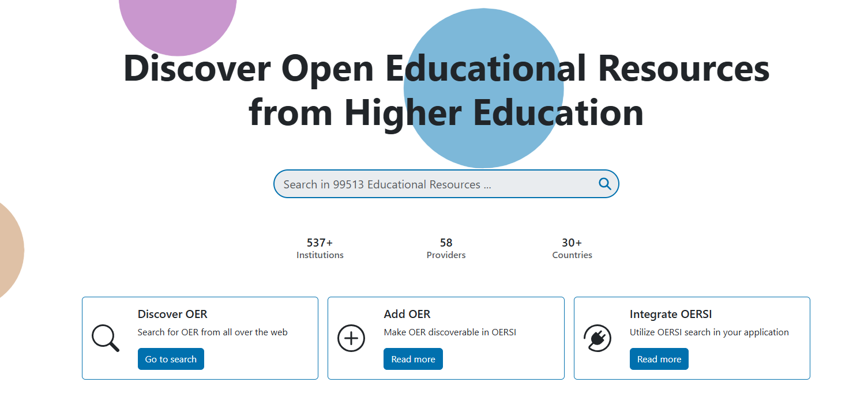Click the 537+ Institutions statistic
Screen dimensions: 868x405
(320, 248)
